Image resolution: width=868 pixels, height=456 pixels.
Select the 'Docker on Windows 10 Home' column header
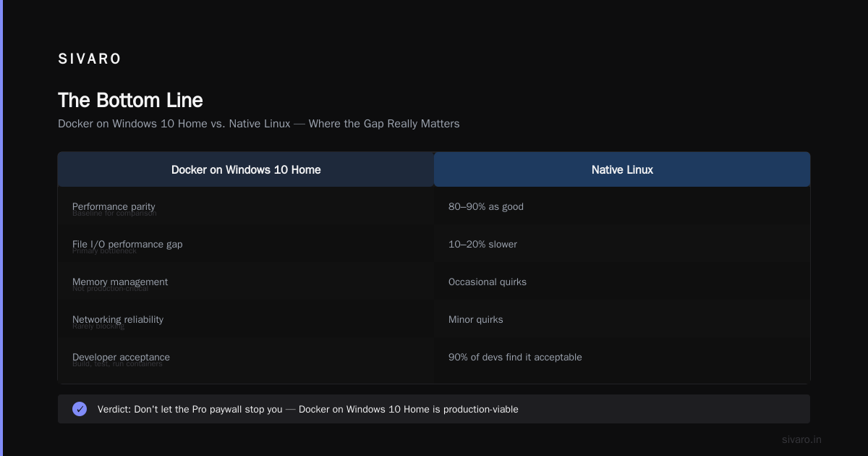pyautogui.click(x=246, y=169)
